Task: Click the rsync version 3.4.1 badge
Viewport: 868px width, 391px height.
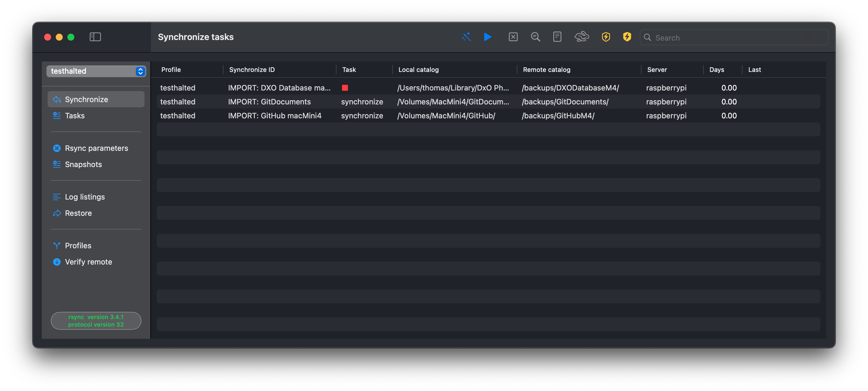Action: click(96, 321)
